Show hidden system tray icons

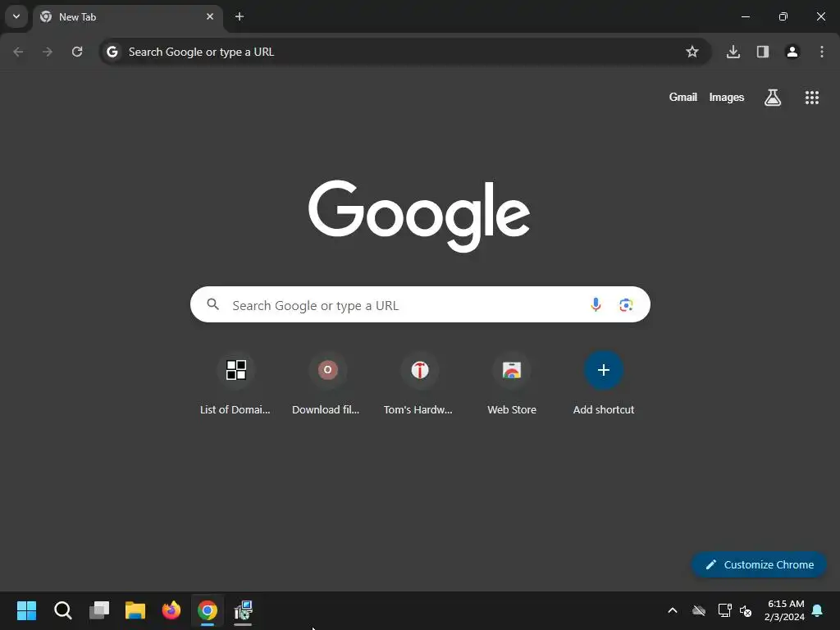pyautogui.click(x=673, y=610)
